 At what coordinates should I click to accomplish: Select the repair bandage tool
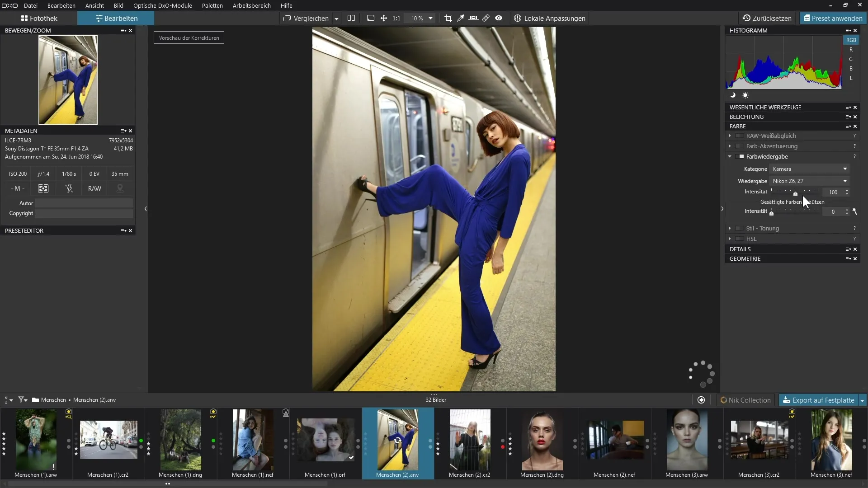[x=486, y=18]
